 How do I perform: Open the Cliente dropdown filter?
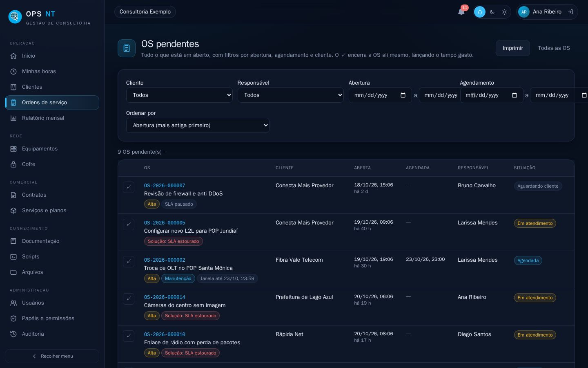pos(179,95)
